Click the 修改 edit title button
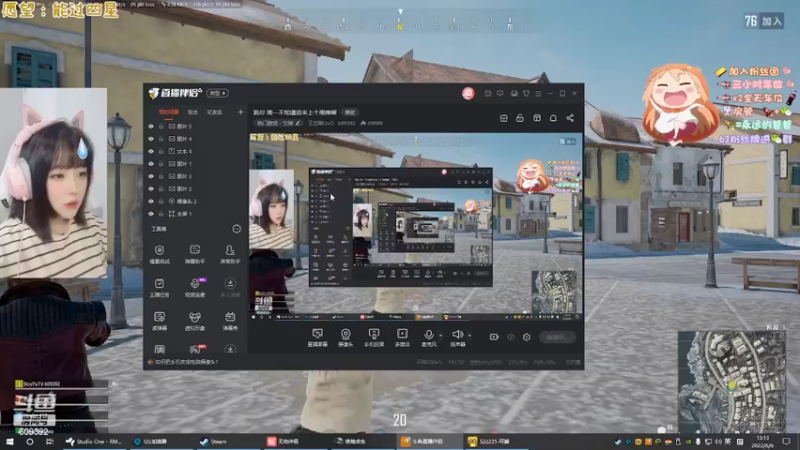Viewport: 800px width, 450px height. (x=350, y=112)
